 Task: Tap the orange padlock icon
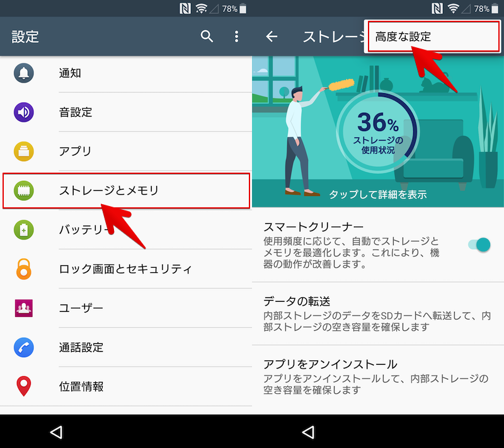coord(24,269)
